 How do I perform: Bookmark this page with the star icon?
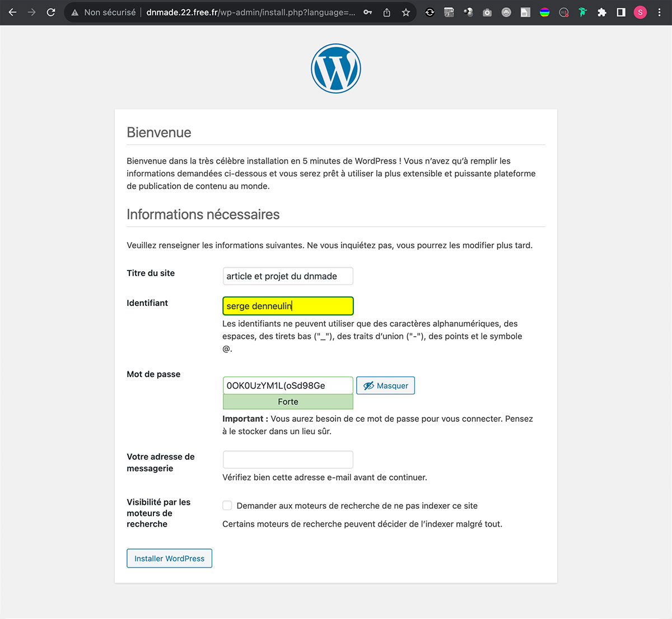(406, 12)
